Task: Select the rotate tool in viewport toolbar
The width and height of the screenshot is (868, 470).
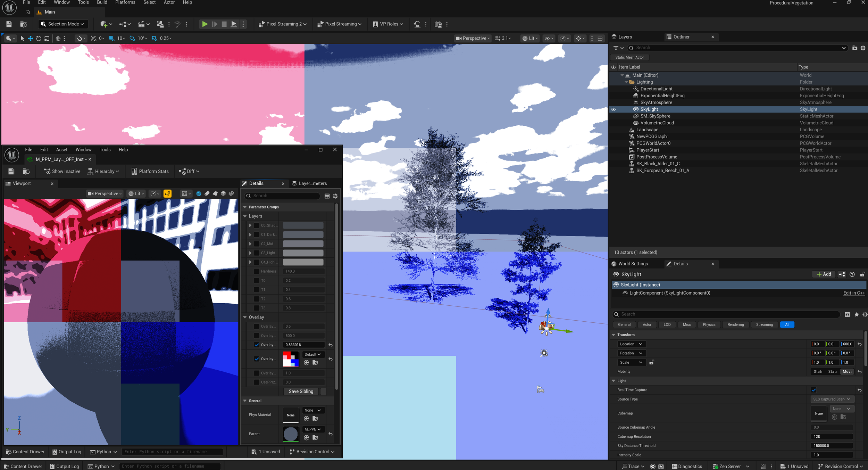Action: tap(39, 38)
